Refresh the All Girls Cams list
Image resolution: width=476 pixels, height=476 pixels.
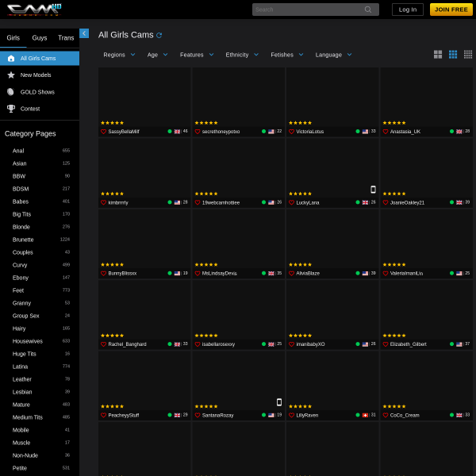159,35
